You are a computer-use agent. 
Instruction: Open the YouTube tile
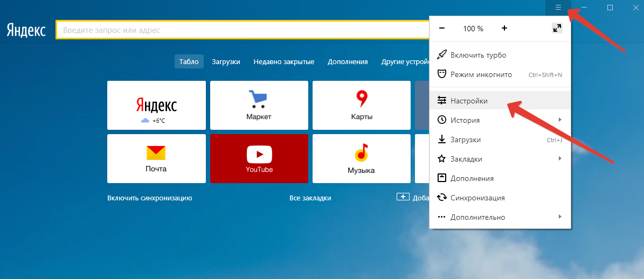point(259,158)
